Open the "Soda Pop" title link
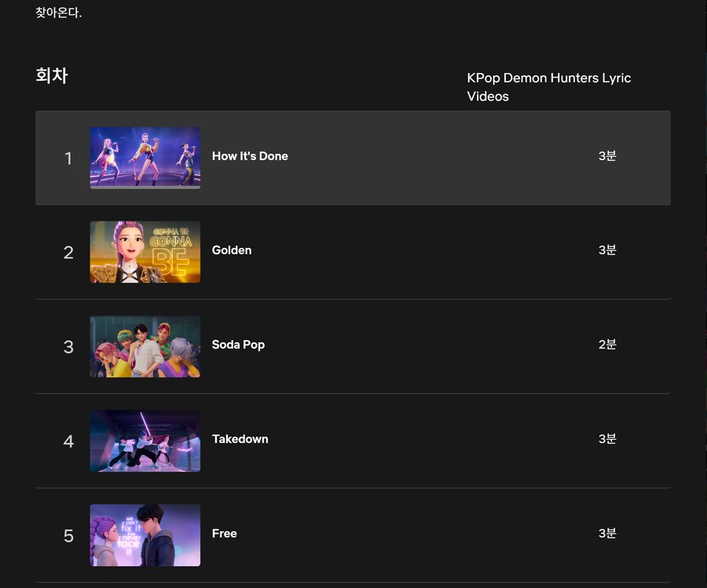The height and width of the screenshot is (588, 707). [238, 345]
